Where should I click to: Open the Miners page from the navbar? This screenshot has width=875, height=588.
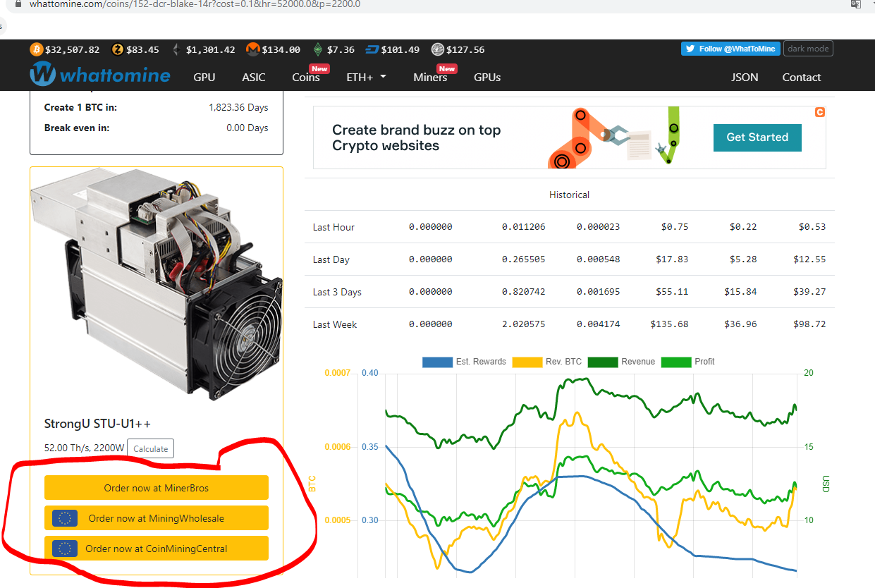coord(430,78)
